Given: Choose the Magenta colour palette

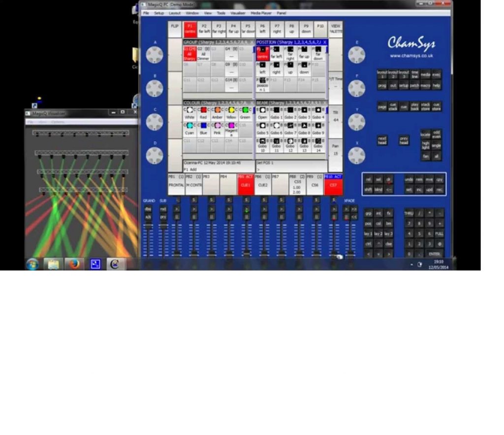Looking at the screenshot, I should point(231,129).
